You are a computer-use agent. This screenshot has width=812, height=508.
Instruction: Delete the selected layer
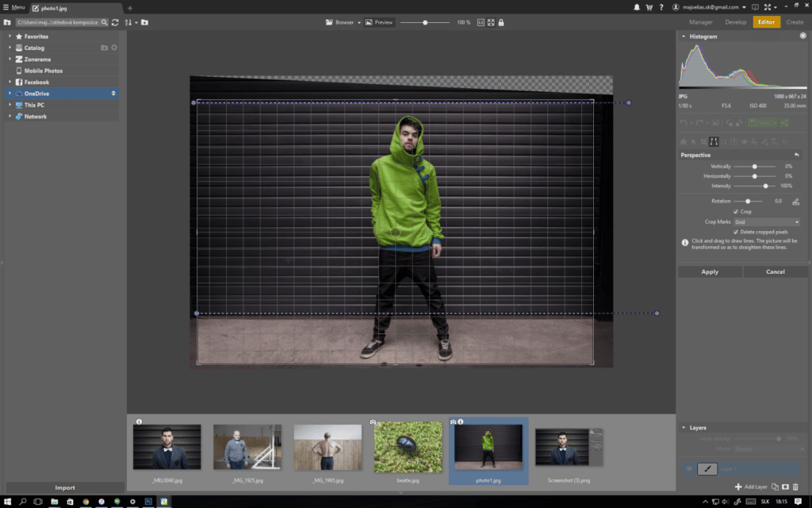(x=795, y=487)
